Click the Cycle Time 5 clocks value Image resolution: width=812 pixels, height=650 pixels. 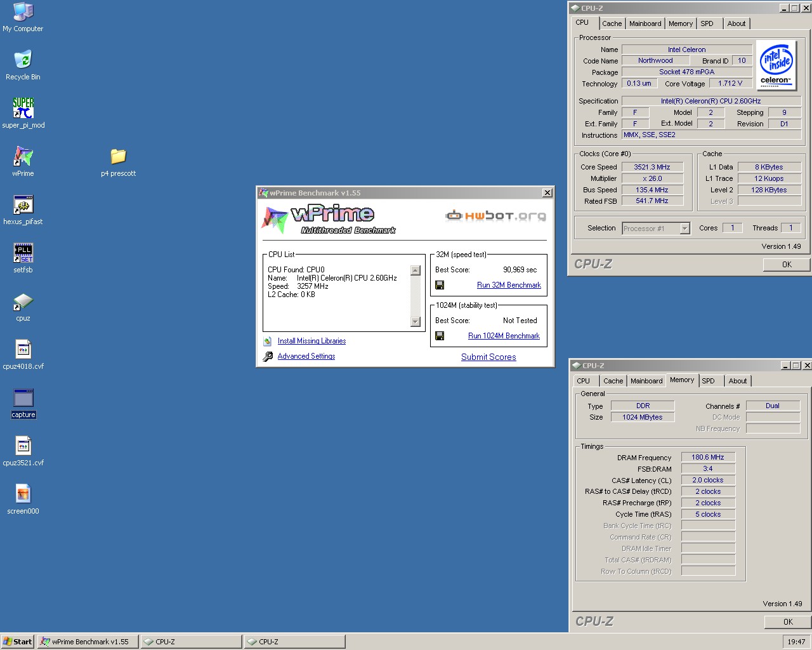708,514
